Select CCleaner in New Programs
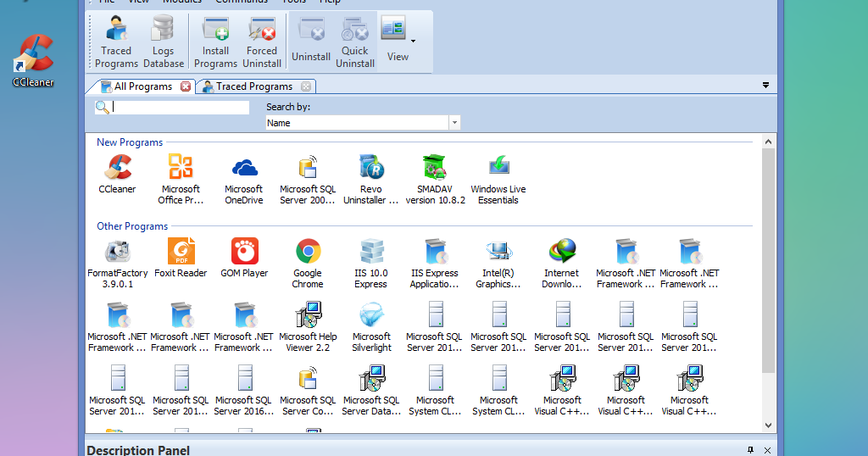This screenshot has height=456, width=868. pos(117,175)
